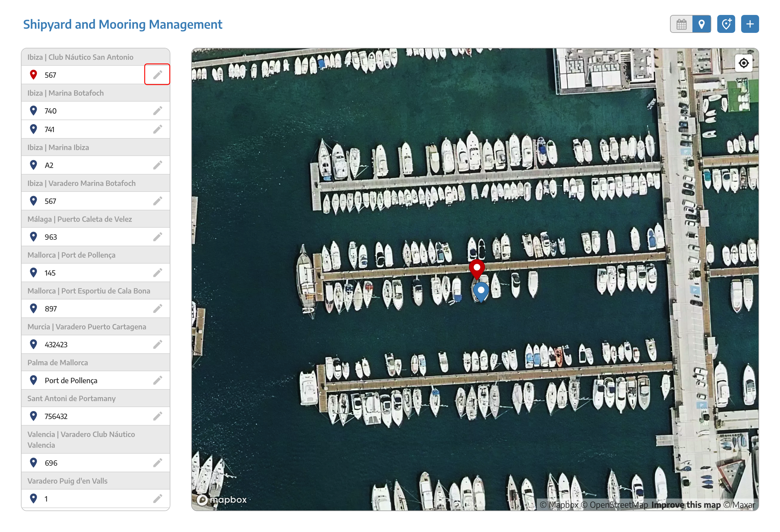Click the pin icon beside mooring 897
This screenshot has width=780, height=532.
(33, 308)
